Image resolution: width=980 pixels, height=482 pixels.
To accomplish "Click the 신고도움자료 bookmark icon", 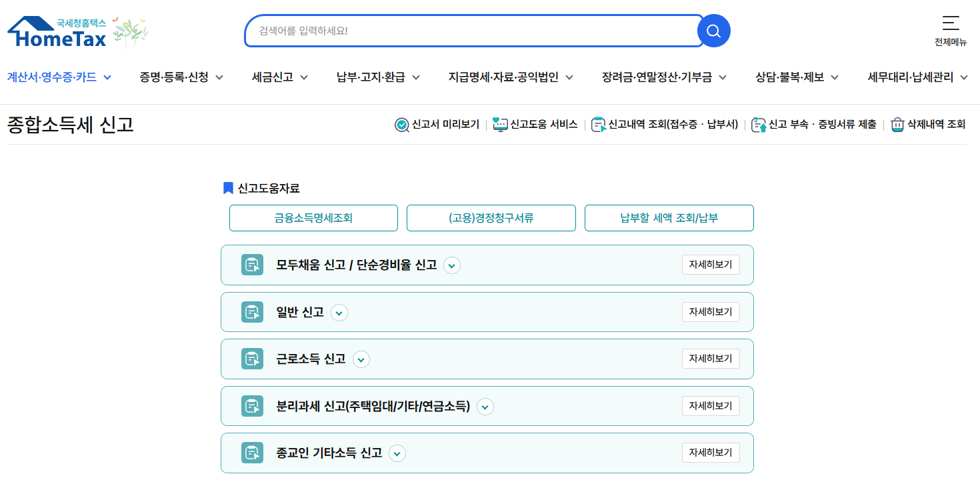I will (228, 188).
